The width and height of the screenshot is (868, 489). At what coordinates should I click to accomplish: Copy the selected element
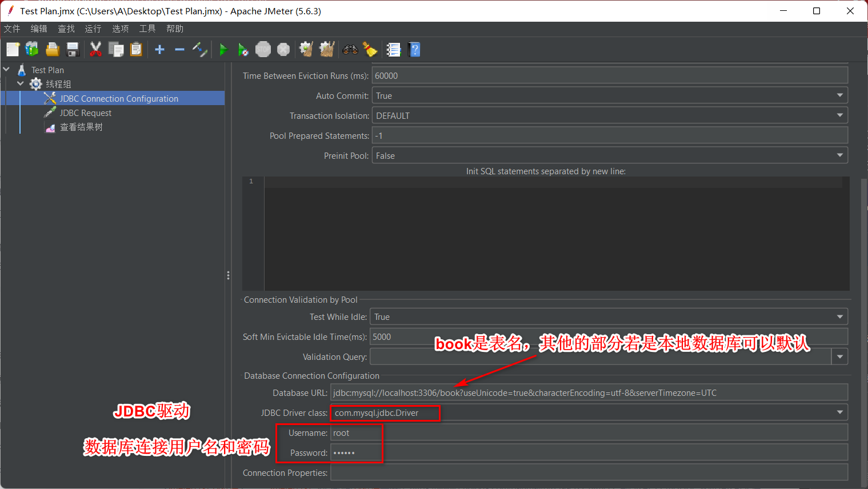[116, 50]
